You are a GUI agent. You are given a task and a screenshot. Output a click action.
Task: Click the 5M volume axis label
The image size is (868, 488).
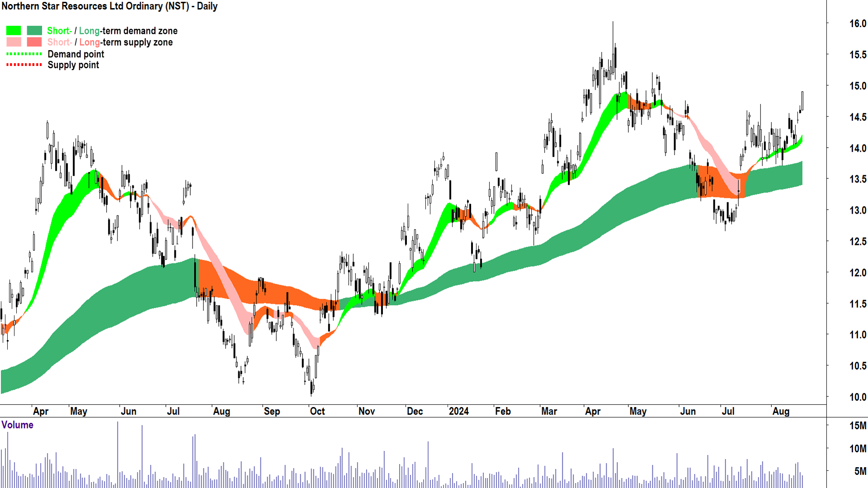(x=860, y=471)
